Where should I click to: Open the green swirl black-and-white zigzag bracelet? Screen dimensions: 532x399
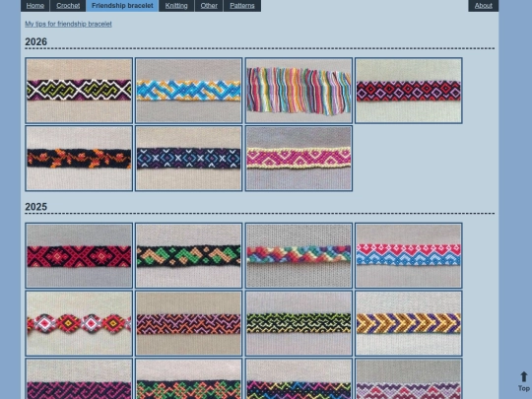click(79, 91)
